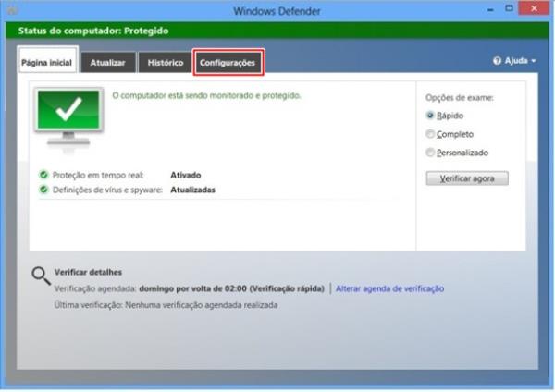Screen dimensions: 555x392
Task: Click the Última verificação text line
Action: click(x=166, y=305)
